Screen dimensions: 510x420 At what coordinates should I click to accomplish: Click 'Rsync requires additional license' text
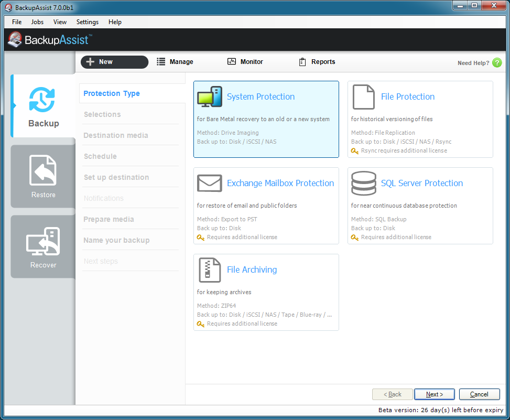[404, 150]
